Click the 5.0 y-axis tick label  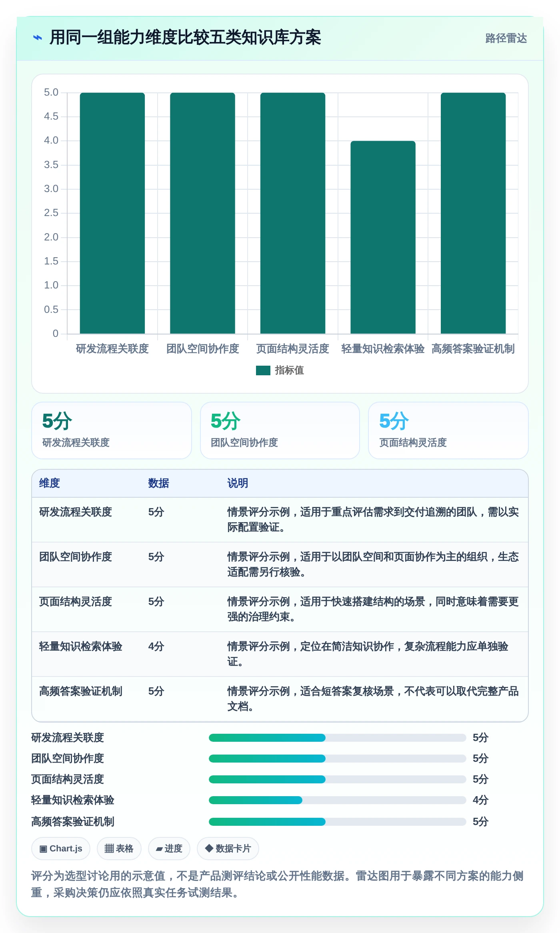coord(51,92)
